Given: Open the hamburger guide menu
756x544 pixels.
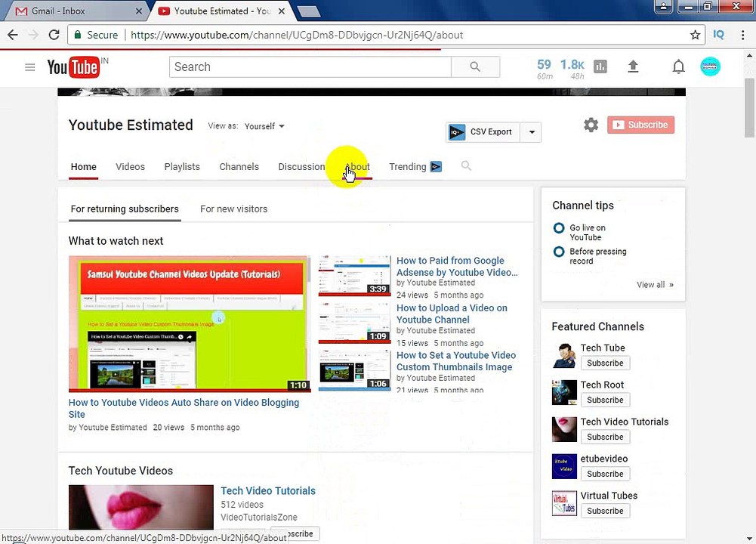Looking at the screenshot, I should (30, 67).
